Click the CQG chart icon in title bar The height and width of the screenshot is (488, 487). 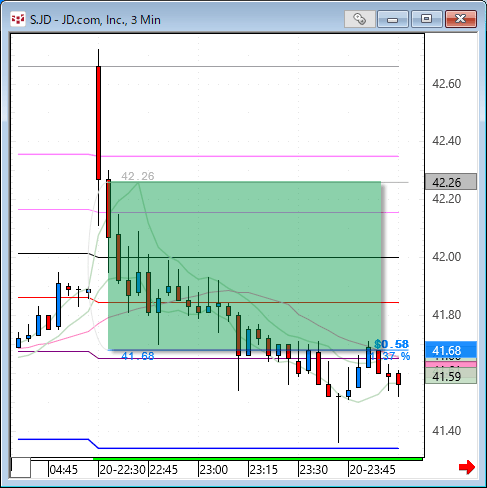click(18, 19)
